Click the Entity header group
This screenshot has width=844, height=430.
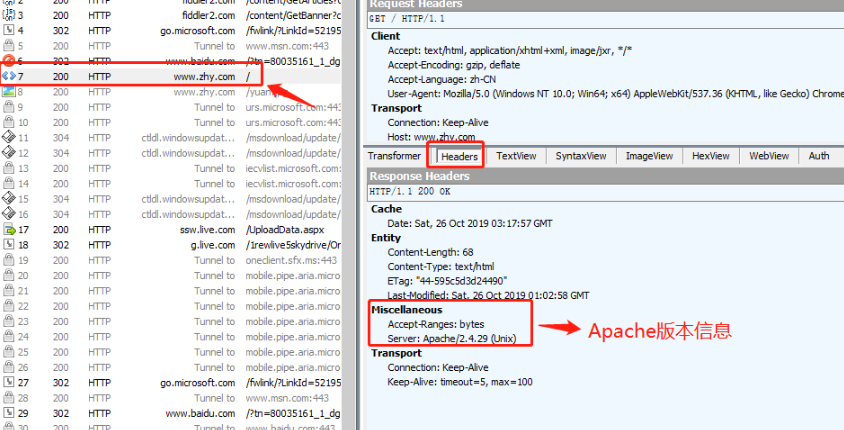tap(386, 237)
